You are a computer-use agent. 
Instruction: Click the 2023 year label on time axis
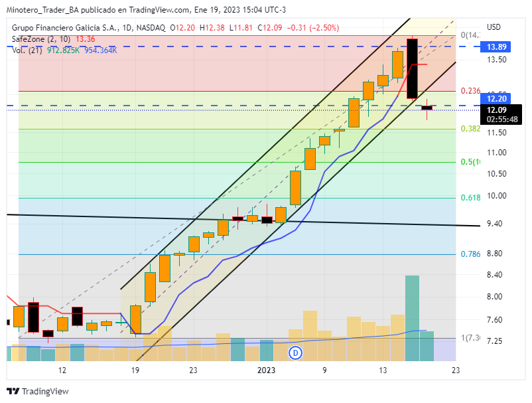(267, 370)
